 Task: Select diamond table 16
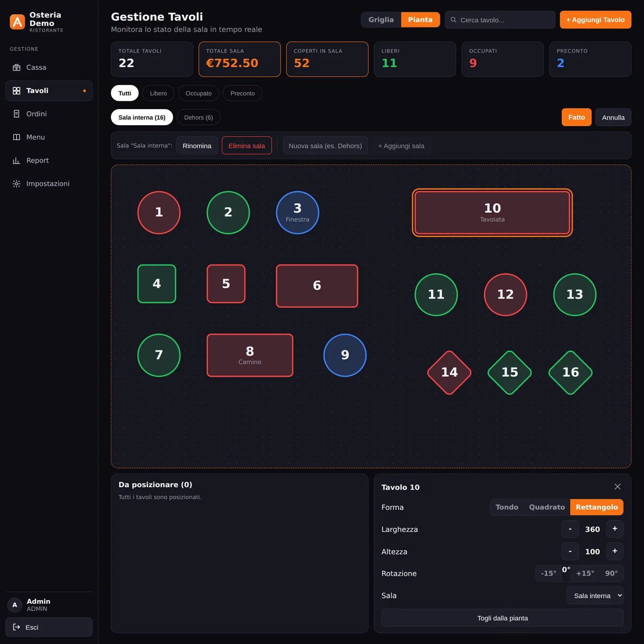[570, 373]
